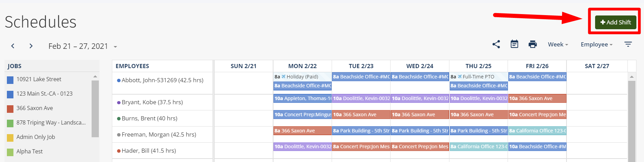Expand the Week view dropdown
Image resolution: width=644 pixels, height=162 pixels.
(558, 44)
